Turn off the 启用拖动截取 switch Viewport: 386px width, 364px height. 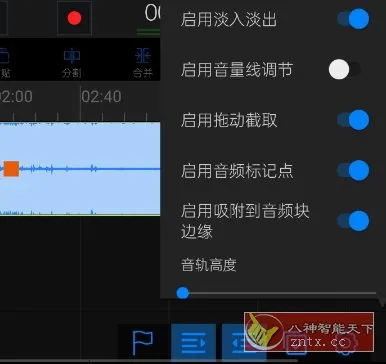point(353,120)
